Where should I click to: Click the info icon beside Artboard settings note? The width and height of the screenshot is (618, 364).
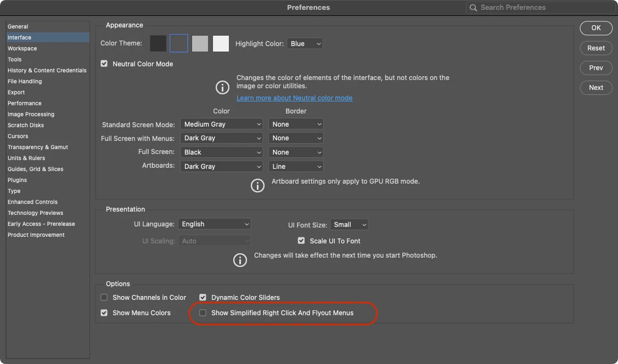257,185
